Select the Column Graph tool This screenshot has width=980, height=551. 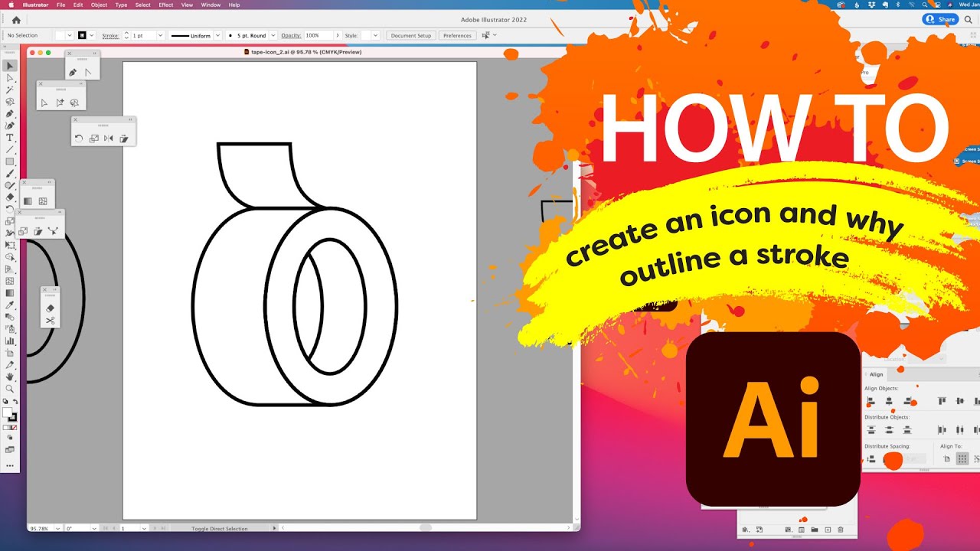pyautogui.click(x=10, y=341)
